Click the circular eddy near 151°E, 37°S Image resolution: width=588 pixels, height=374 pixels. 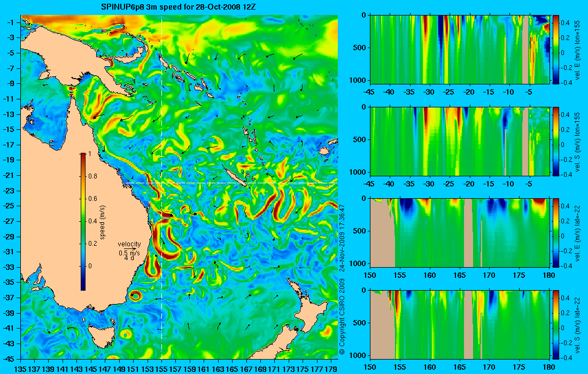point(135,296)
